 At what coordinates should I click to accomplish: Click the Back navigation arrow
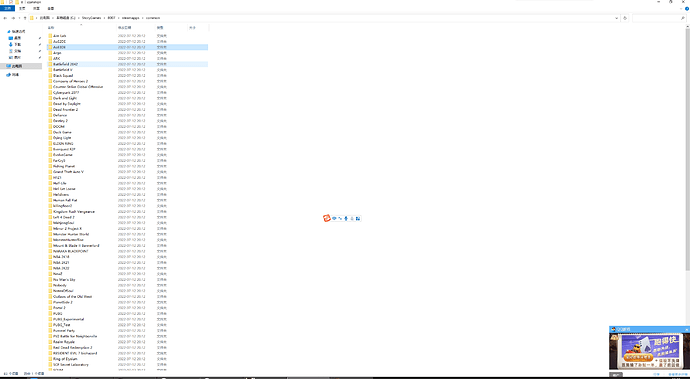point(5,18)
